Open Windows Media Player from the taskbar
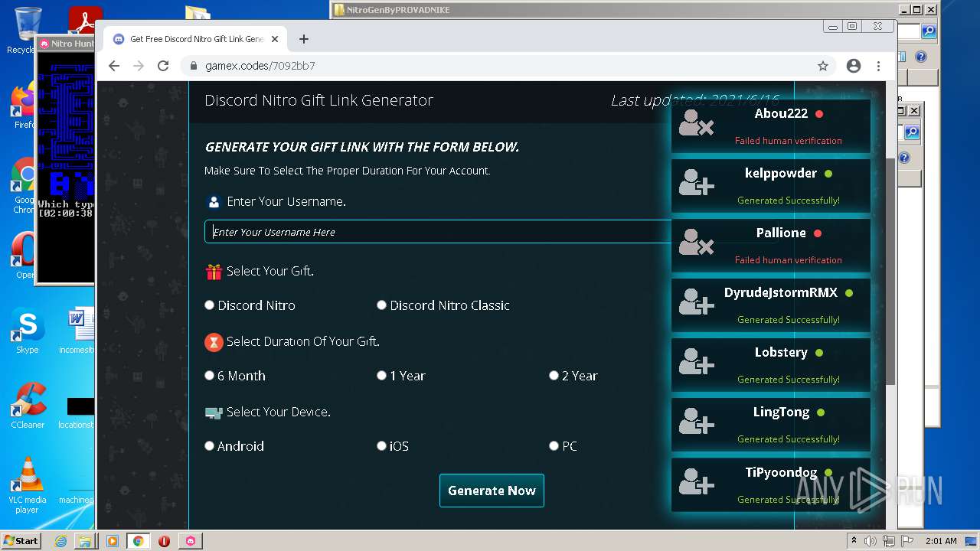The image size is (980, 551). coord(112,541)
